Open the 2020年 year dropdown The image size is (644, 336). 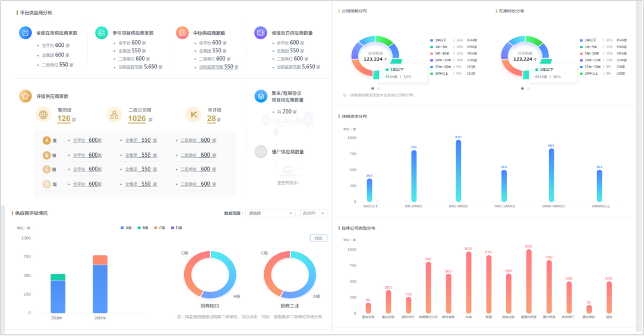click(x=313, y=213)
